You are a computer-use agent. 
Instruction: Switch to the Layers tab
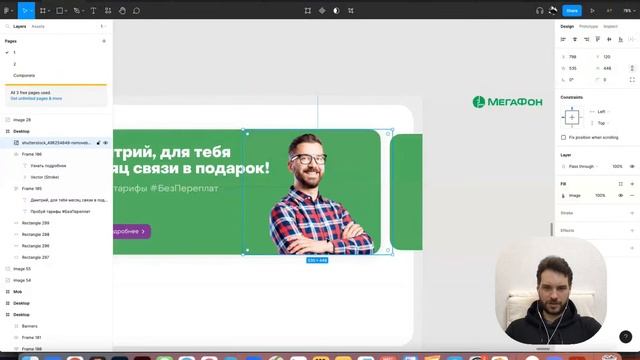(20, 26)
